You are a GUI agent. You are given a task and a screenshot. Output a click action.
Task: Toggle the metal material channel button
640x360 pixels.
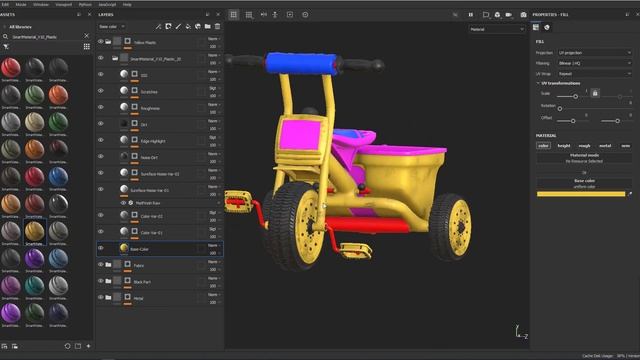(605, 146)
